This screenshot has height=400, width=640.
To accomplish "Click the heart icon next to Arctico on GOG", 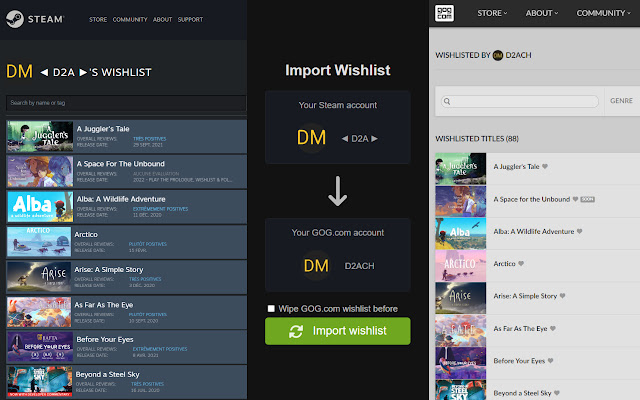I will [521, 264].
